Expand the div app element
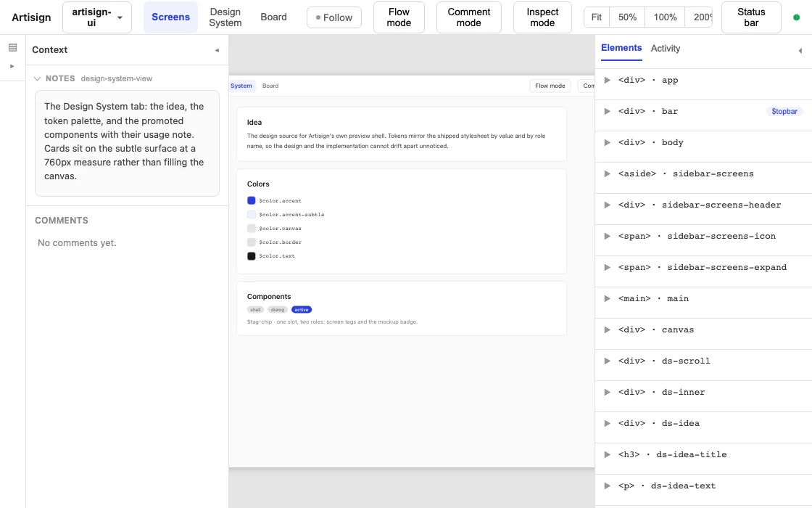 (x=607, y=81)
